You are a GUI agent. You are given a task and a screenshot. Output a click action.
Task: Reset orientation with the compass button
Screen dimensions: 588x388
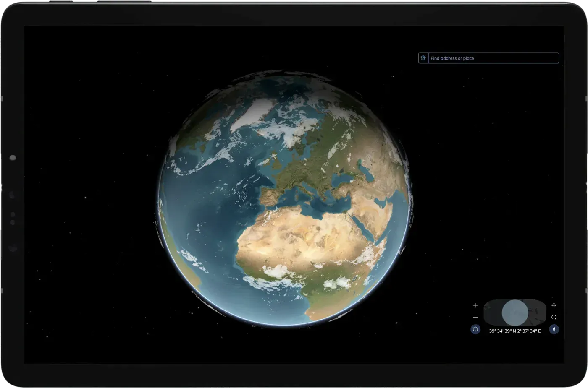pyautogui.click(x=554, y=329)
